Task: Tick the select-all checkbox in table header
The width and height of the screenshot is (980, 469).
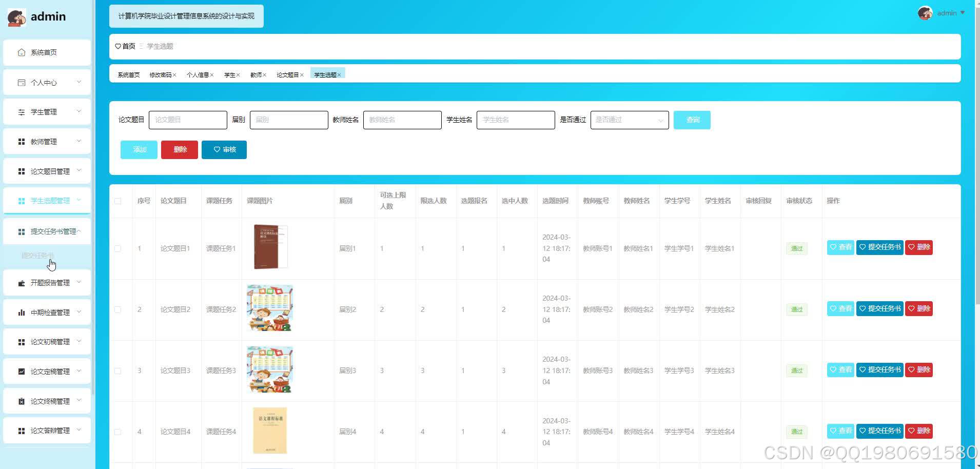Action: pyautogui.click(x=118, y=201)
